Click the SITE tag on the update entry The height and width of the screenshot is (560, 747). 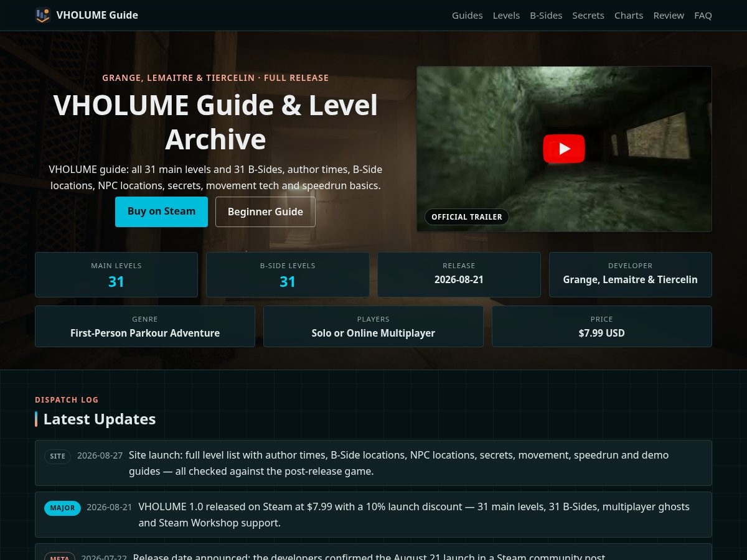(x=57, y=456)
